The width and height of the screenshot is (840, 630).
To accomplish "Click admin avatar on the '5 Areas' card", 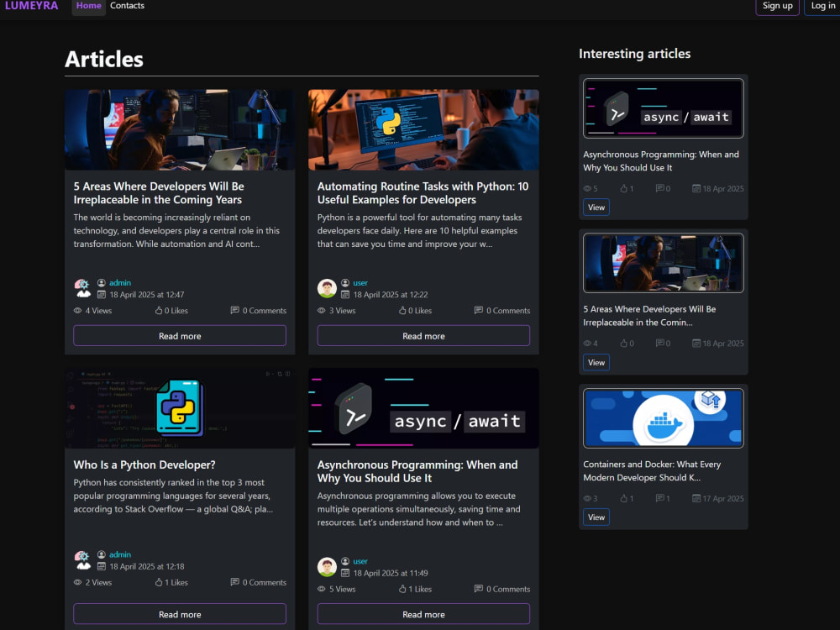I will [82, 288].
